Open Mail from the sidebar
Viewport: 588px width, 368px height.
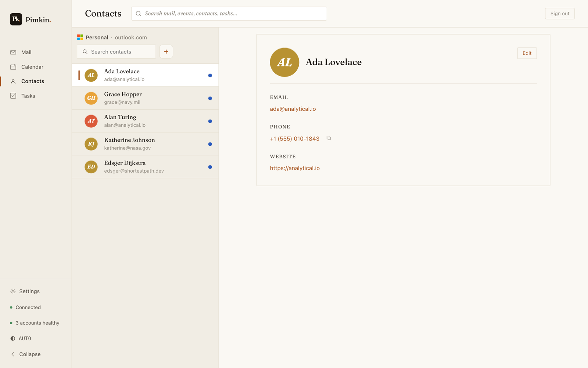tap(36, 52)
